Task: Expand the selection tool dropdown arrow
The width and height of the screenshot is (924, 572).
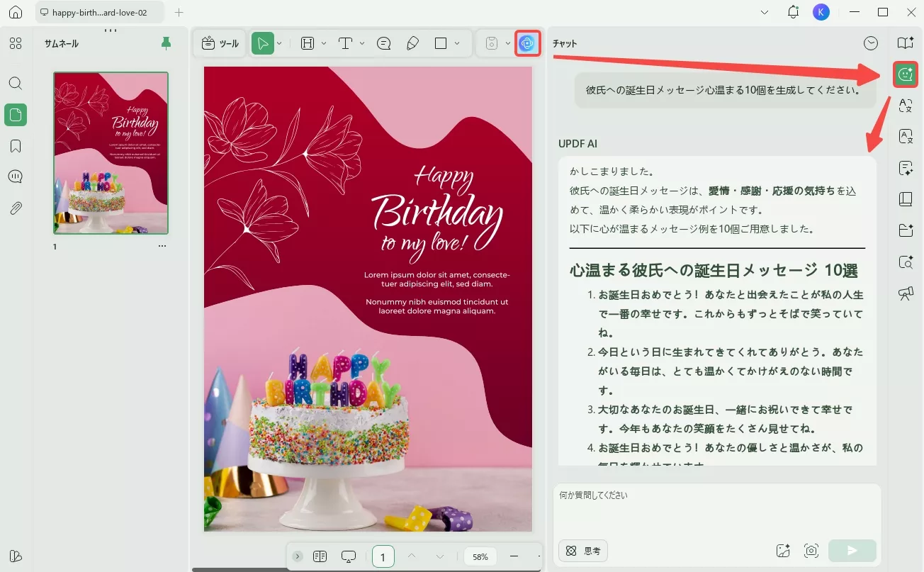Action: tap(280, 43)
